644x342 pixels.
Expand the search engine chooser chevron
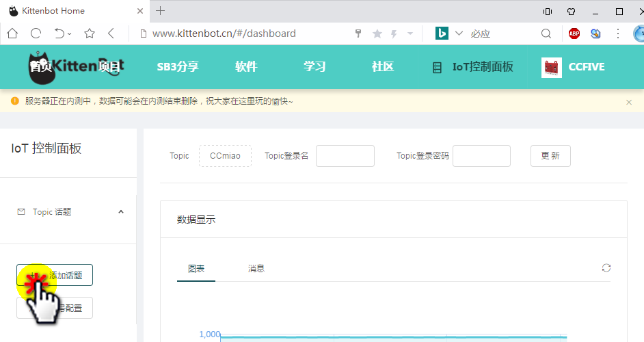tap(459, 34)
